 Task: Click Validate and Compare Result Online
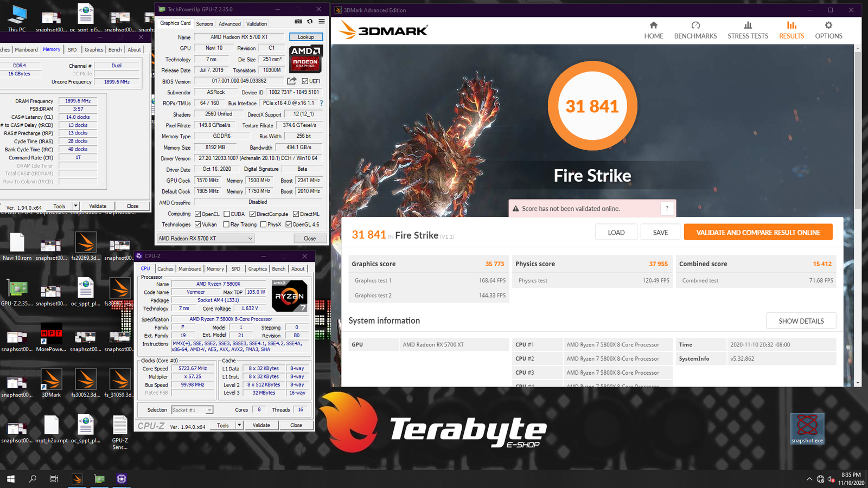pyautogui.click(x=758, y=233)
